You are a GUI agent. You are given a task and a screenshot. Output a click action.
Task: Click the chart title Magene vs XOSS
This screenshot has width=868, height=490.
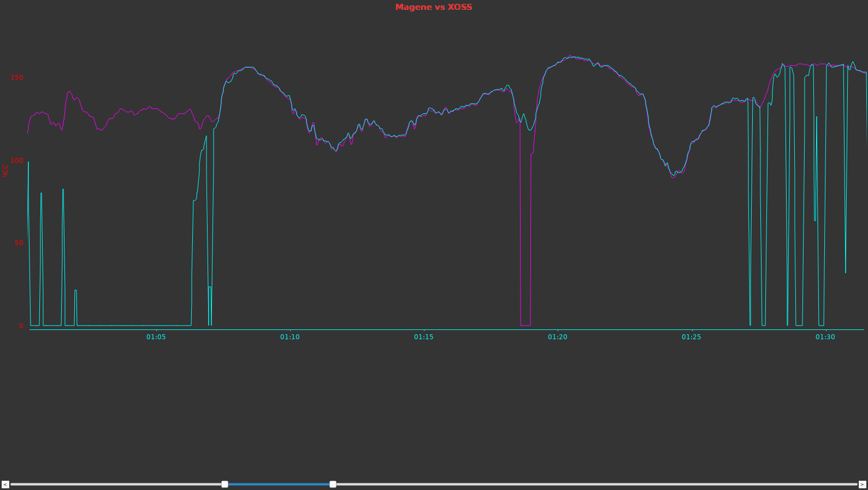[x=434, y=7]
